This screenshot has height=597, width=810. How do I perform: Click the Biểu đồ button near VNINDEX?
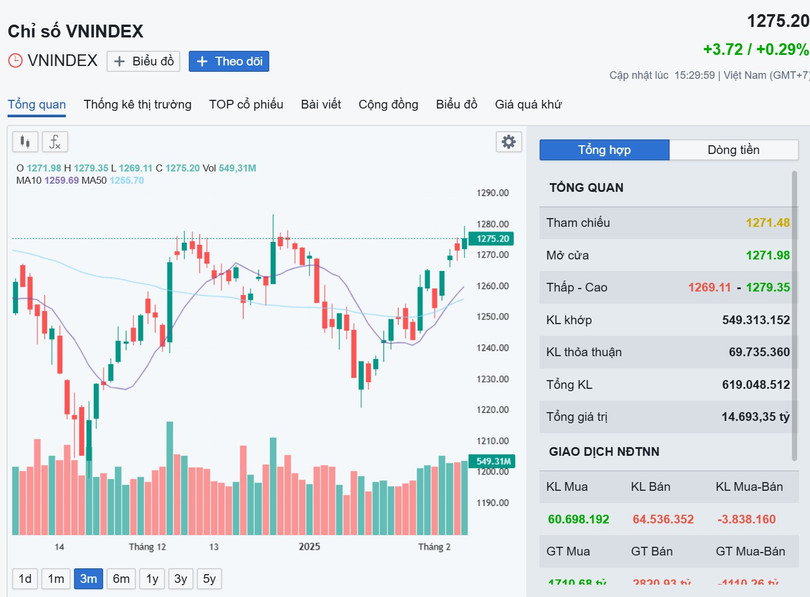pyautogui.click(x=143, y=61)
